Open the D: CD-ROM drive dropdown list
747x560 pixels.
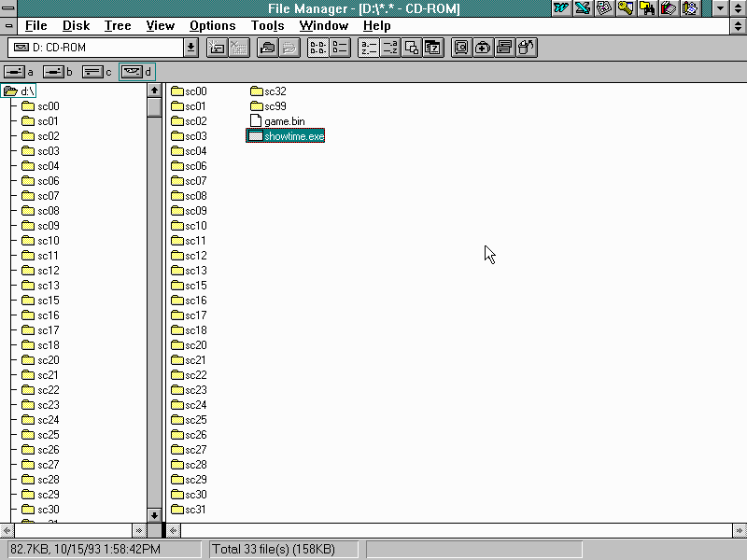[x=190, y=48]
